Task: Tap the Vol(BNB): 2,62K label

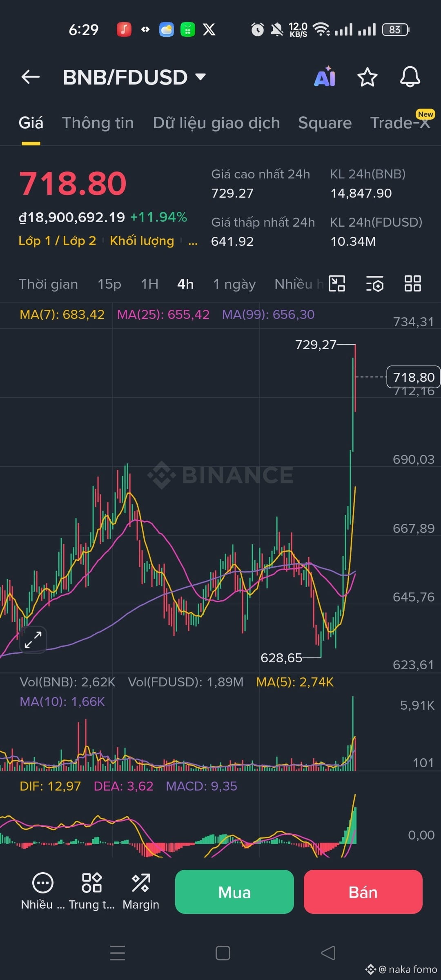Action: click(x=67, y=682)
